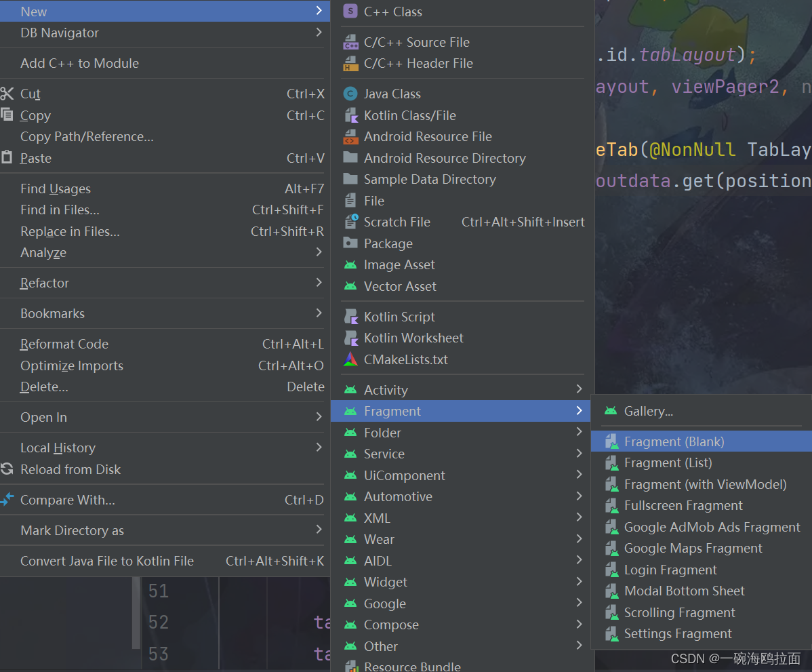This screenshot has height=672, width=812.
Task: Open Find in Files
Action: pyautogui.click(x=165, y=210)
